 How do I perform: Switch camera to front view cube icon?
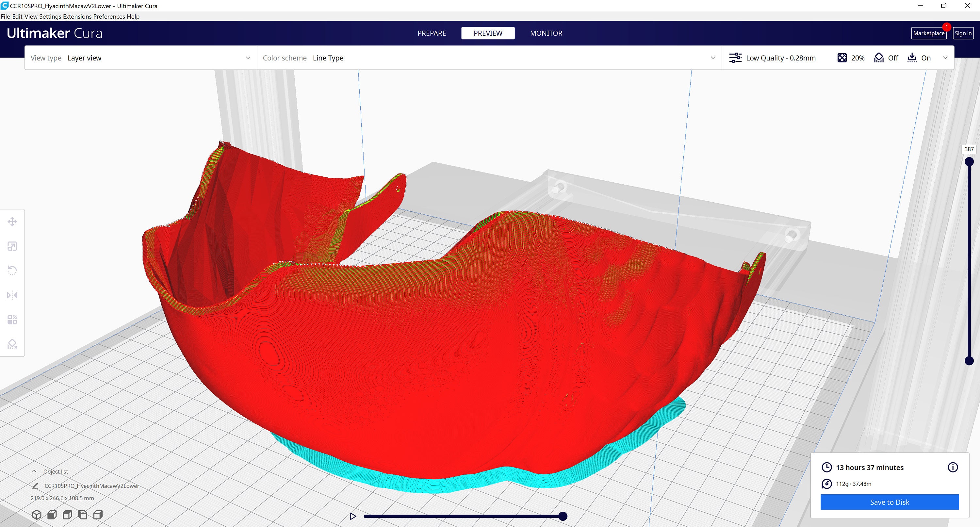click(x=52, y=515)
